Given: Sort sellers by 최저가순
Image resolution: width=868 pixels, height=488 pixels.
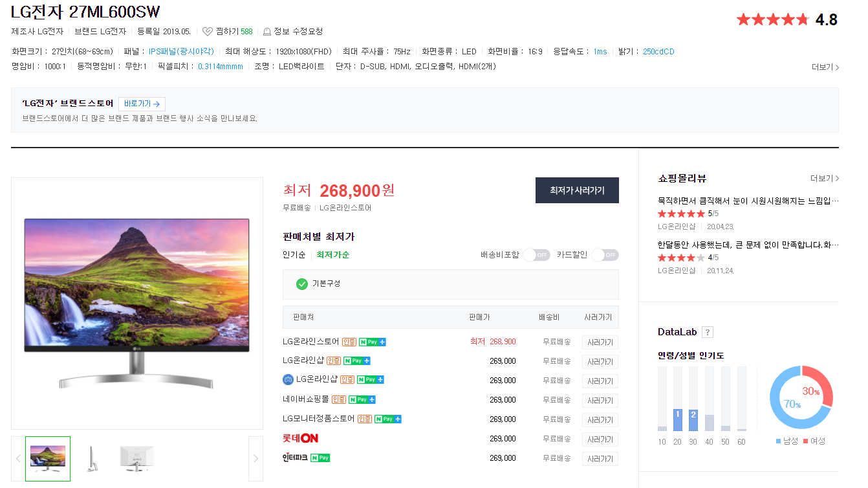Looking at the screenshot, I should pos(332,254).
